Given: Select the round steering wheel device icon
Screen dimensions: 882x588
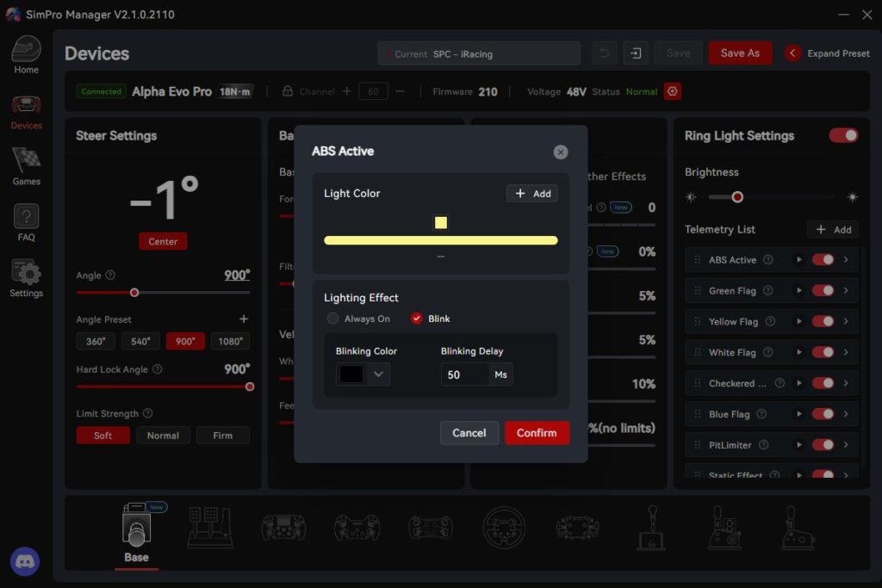Looking at the screenshot, I should click(504, 527).
